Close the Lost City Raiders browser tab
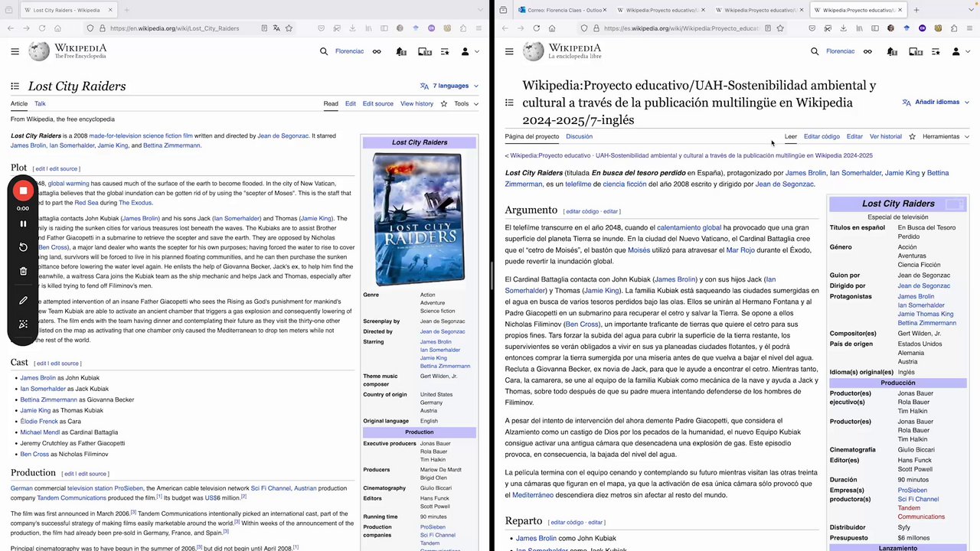The width and height of the screenshot is (980, 551). pos(109,10)
